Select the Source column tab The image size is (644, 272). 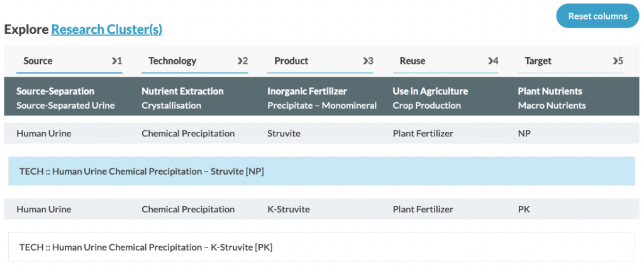click(69, 61)
